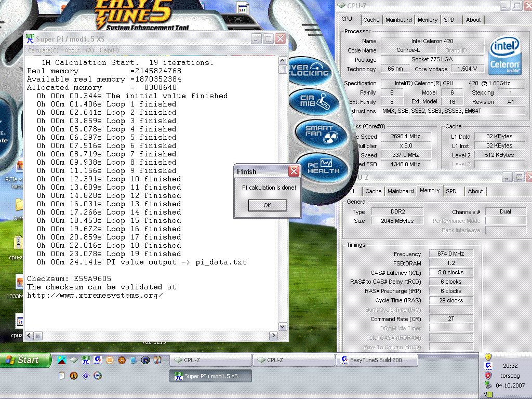This screenshot has width=532, height=399.
Task: Switch to the Mainboard tab in upper CPU-Z window
Action: tap(398, 20)
